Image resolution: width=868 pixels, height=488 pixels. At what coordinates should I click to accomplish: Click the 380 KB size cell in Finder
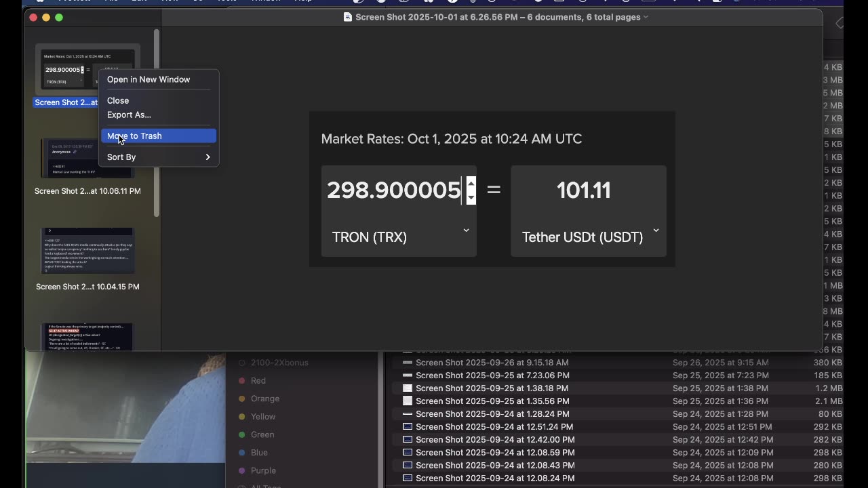coord(828,363)
